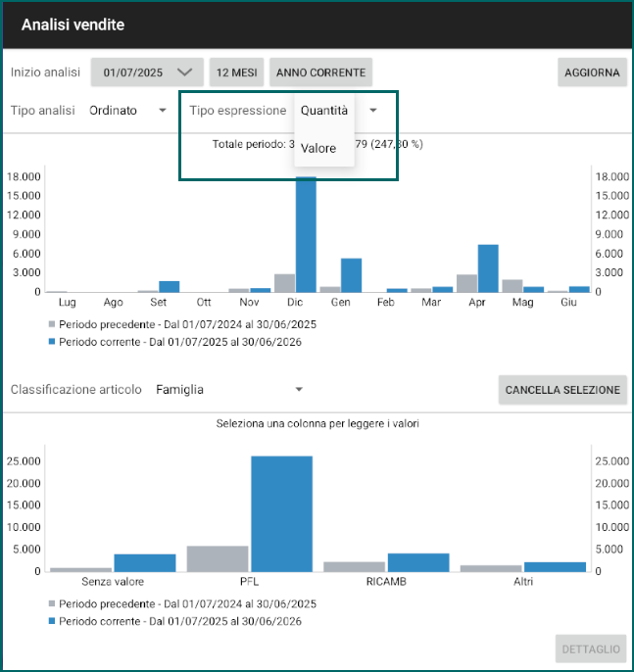Select the tall blue Dic bar
634x672 pixels.
coord(306,234)
